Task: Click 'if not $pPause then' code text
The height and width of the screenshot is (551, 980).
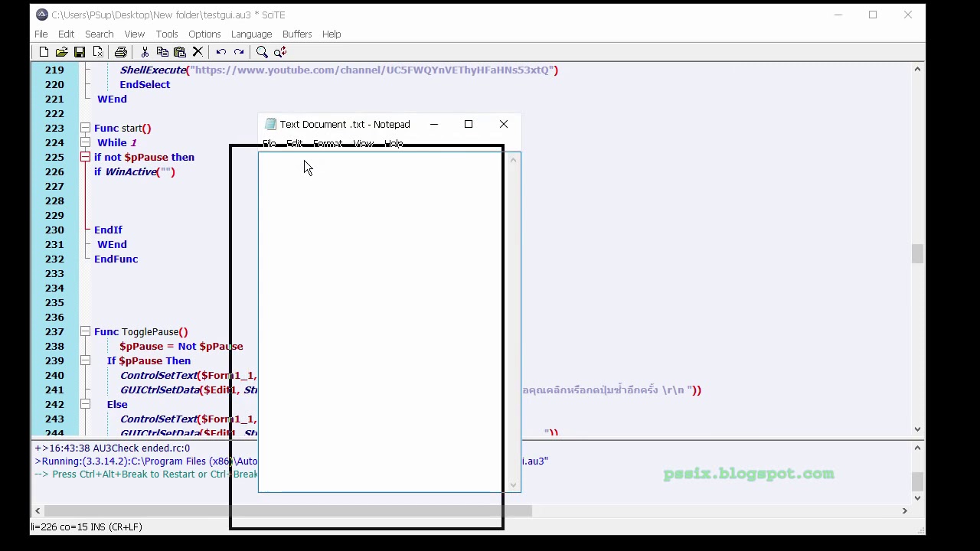Action: 144,157
